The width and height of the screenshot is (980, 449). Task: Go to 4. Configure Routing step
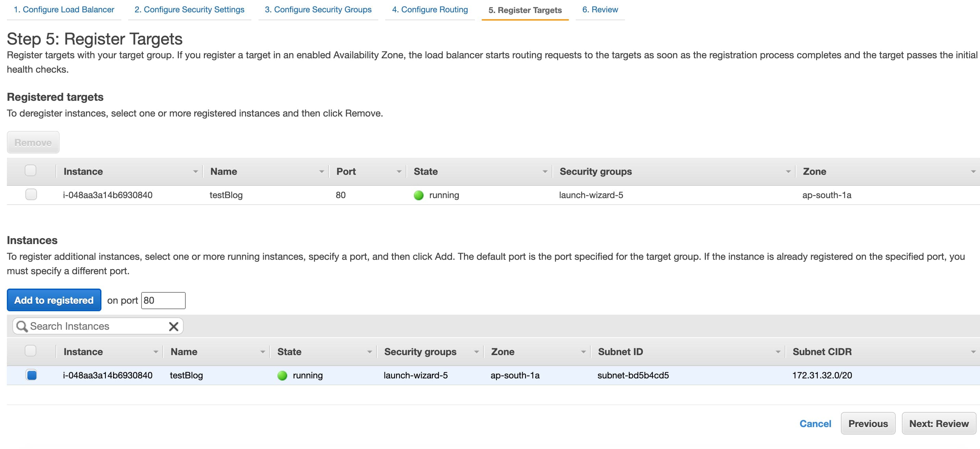[430, 10]
